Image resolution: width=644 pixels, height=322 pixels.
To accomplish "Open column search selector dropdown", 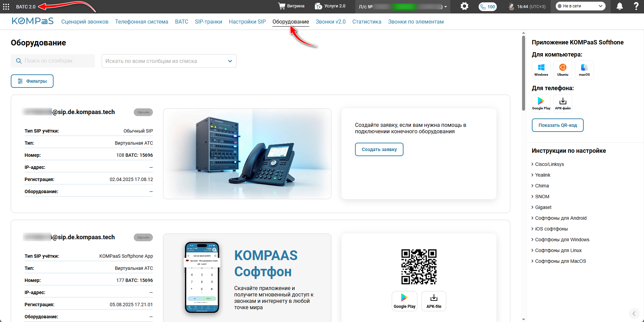I will point(169,61).
